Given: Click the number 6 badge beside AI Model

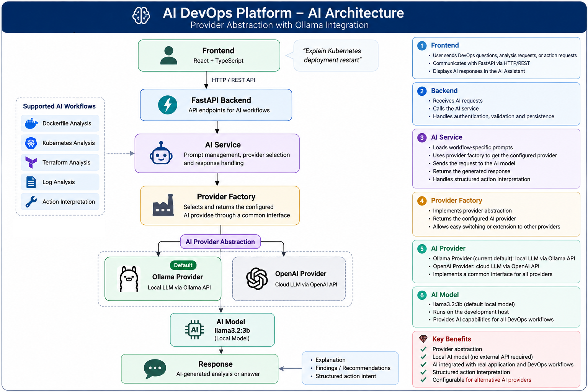Looking at the screenshot, I should [422, 295].
